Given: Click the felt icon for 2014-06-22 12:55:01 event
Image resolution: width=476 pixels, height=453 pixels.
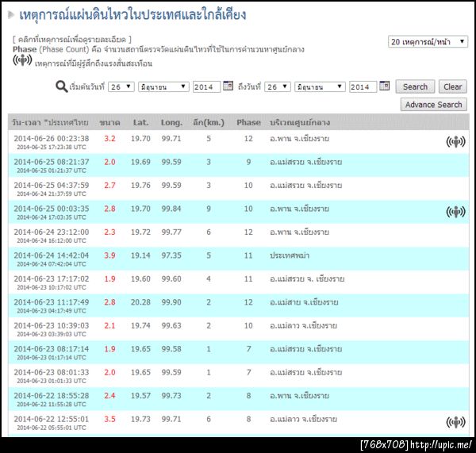Looking at the screenshot, I should (x=455, y=422).
